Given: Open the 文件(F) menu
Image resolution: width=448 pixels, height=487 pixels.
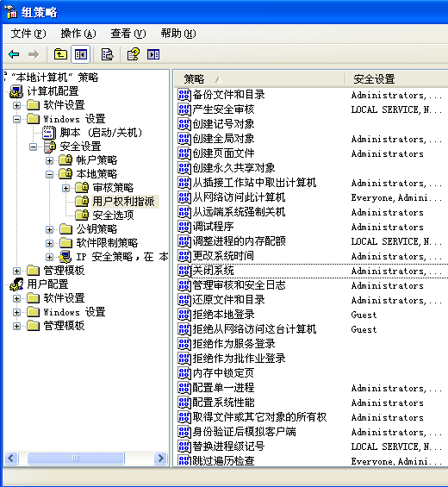Looking at the screenshot, I should (x=28, y=34).
